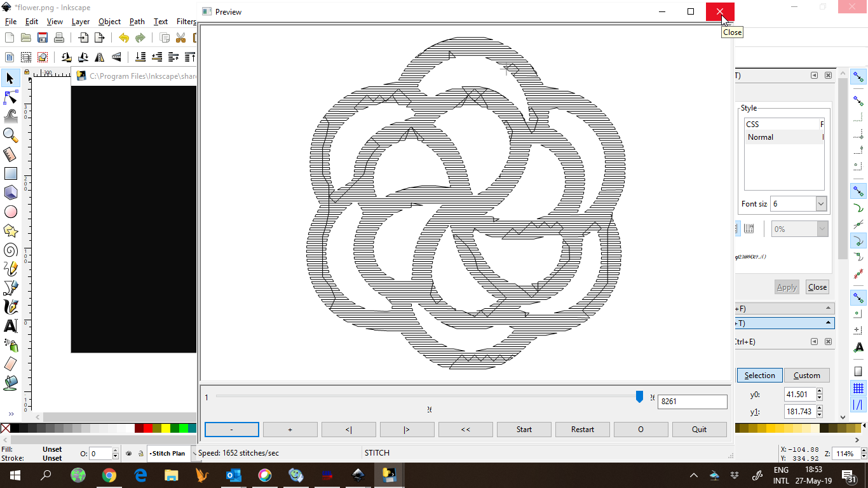This screenshot has height=488, width=868.
Task: Click the Save floppy disk icon
Action: click(43, 38)
